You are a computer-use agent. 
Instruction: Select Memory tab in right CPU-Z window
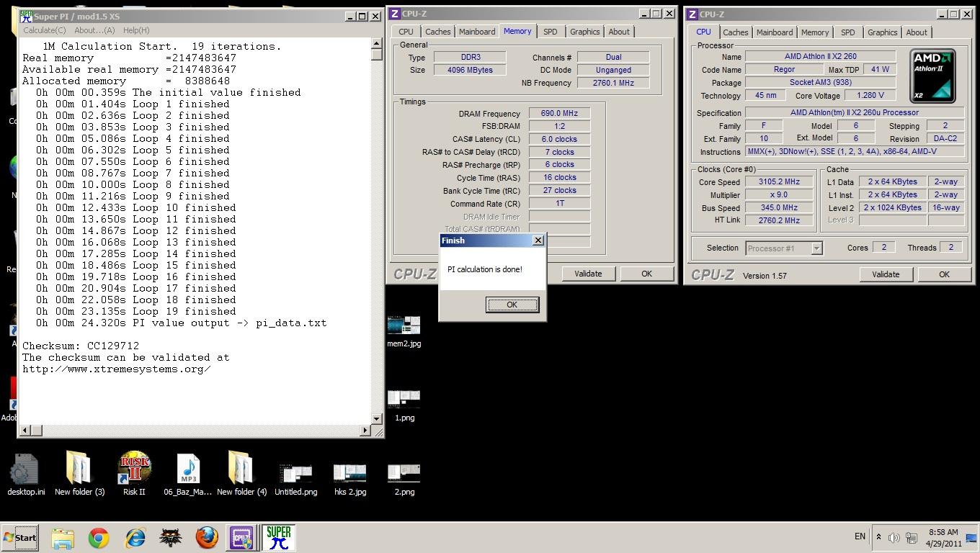point(815,32)
